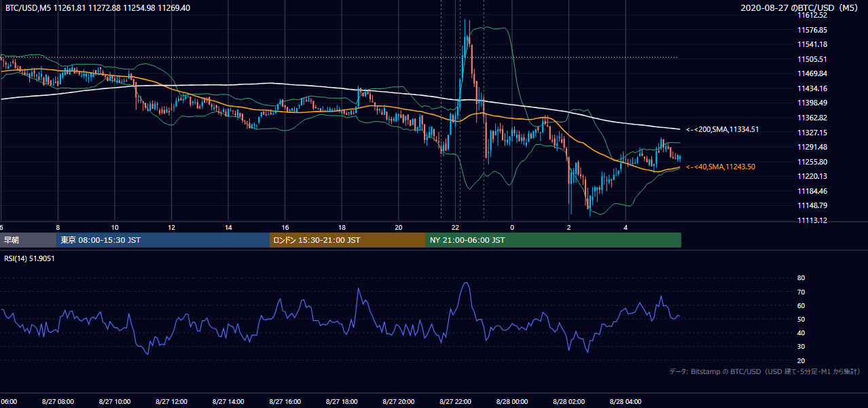868x408 pixels.
Task: Click the 8/27 16:00 date label
Action: click(x=285, y=402)
